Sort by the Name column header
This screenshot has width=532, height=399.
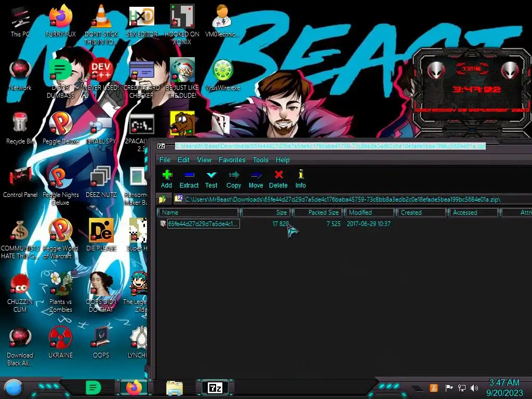click(198, 212)
